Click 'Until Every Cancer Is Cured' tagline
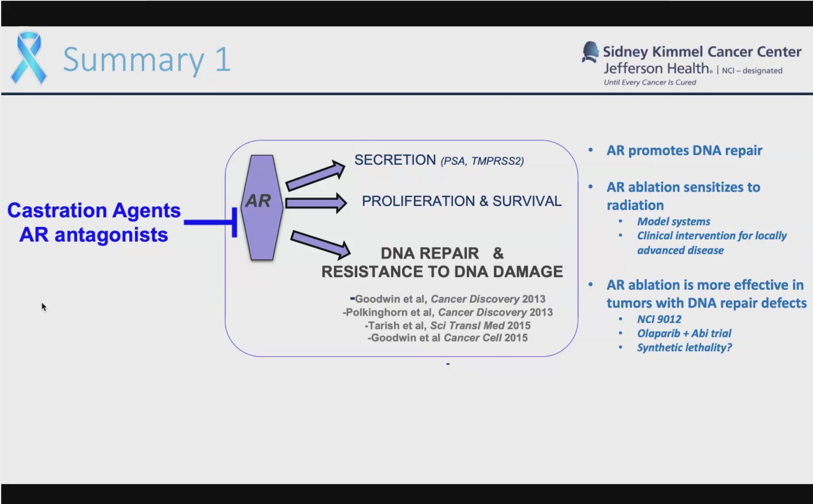Viewport: 813px width, 504px height. tap(650, 82)
